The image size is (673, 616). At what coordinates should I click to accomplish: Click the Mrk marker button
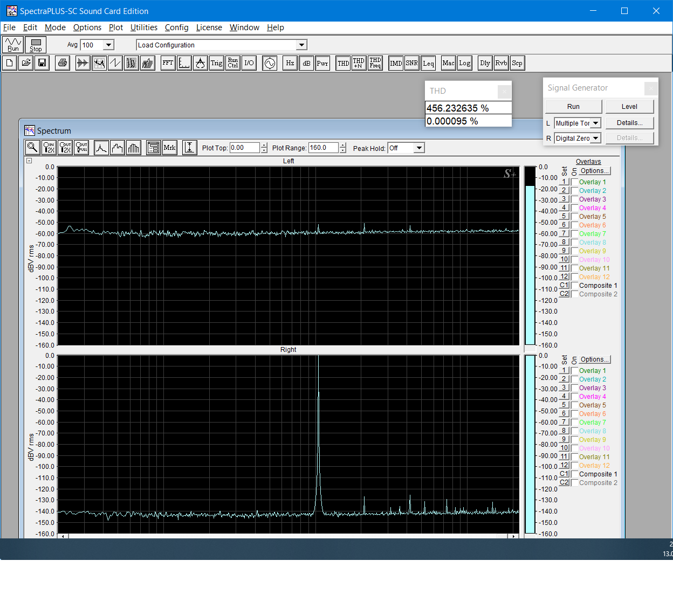pos(169,148)
